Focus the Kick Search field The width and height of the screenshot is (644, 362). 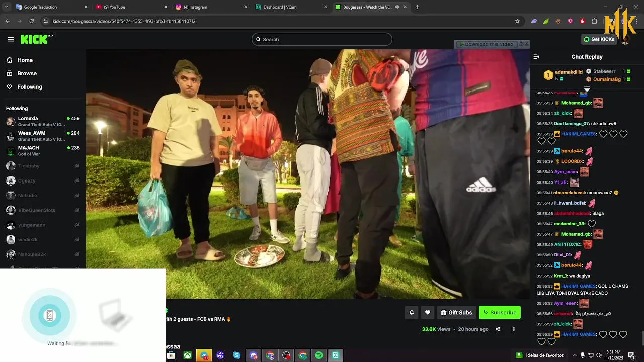(322, 39)
